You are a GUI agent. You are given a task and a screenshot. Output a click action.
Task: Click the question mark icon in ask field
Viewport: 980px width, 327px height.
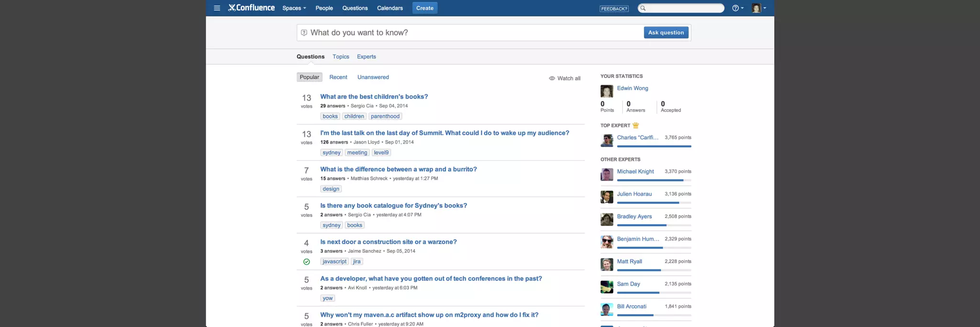point(304,33)
